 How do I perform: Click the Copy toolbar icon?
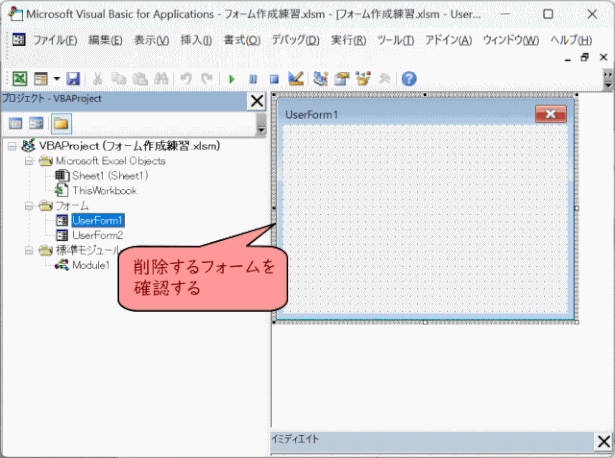(118, 79)
